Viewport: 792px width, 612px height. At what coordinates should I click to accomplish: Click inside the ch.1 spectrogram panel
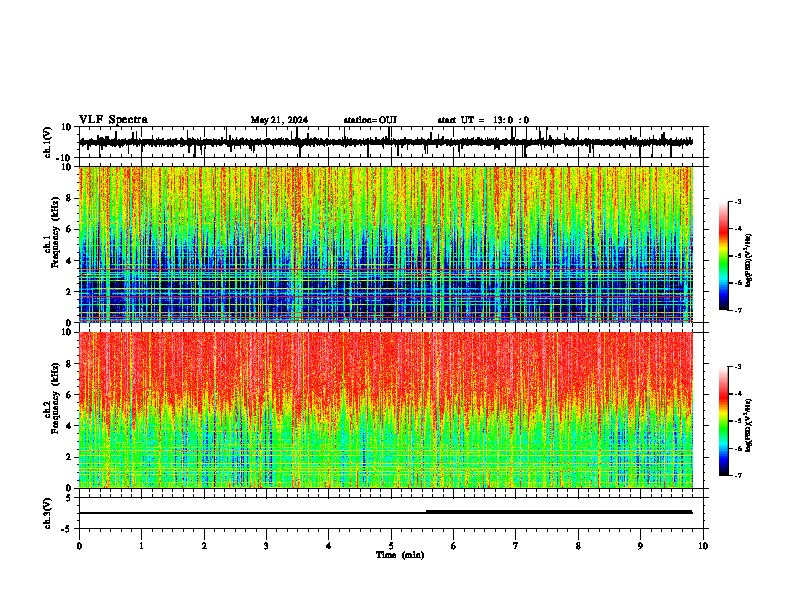[x=386, y=244]
